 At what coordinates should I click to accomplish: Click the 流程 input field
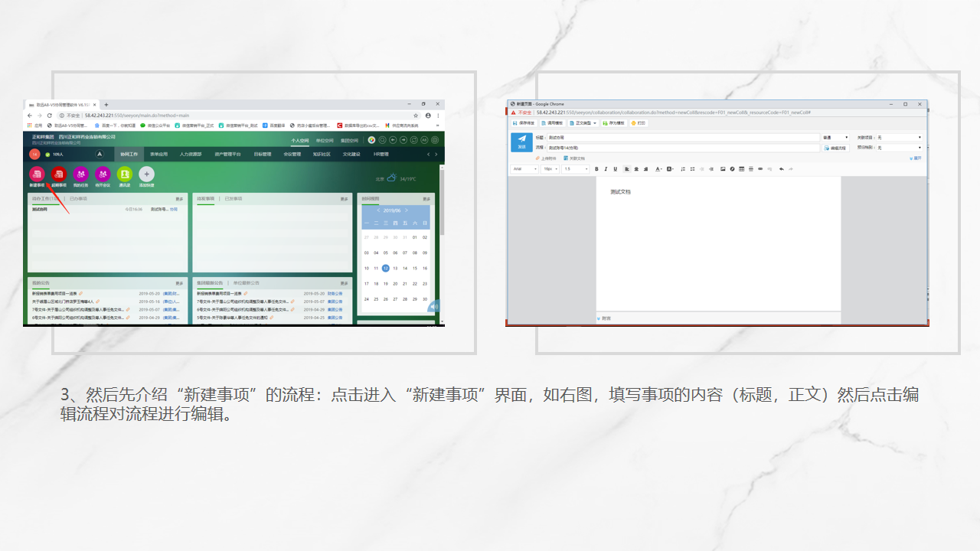(x=683, y=148)
